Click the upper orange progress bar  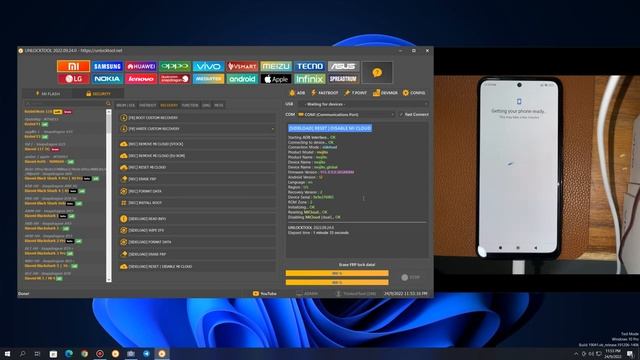coord(337,273)
